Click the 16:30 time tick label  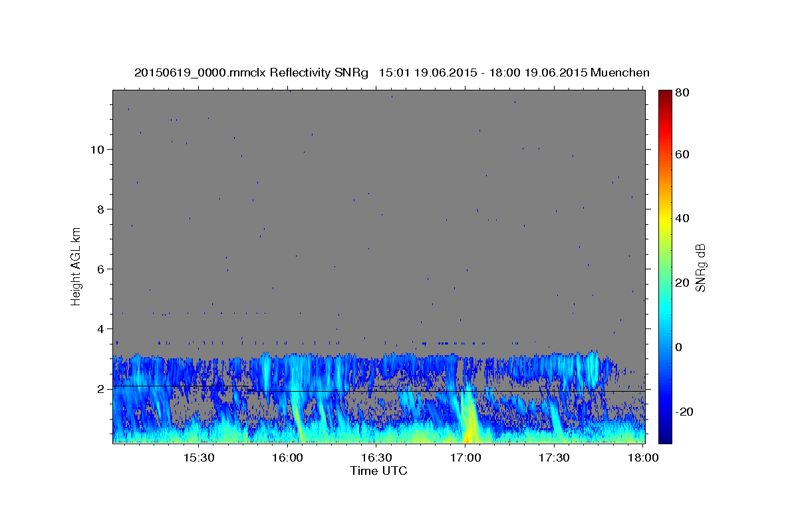[x=376, y=458]
